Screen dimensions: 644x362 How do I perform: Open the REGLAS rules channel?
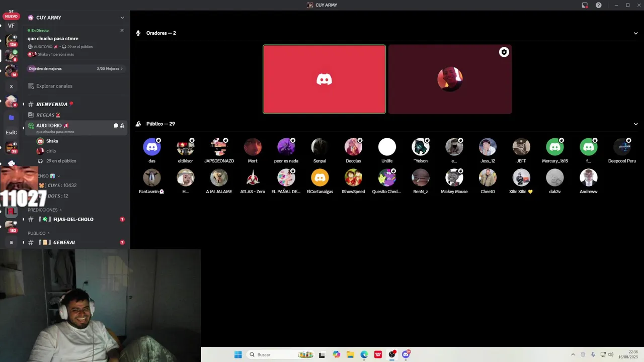48,115
